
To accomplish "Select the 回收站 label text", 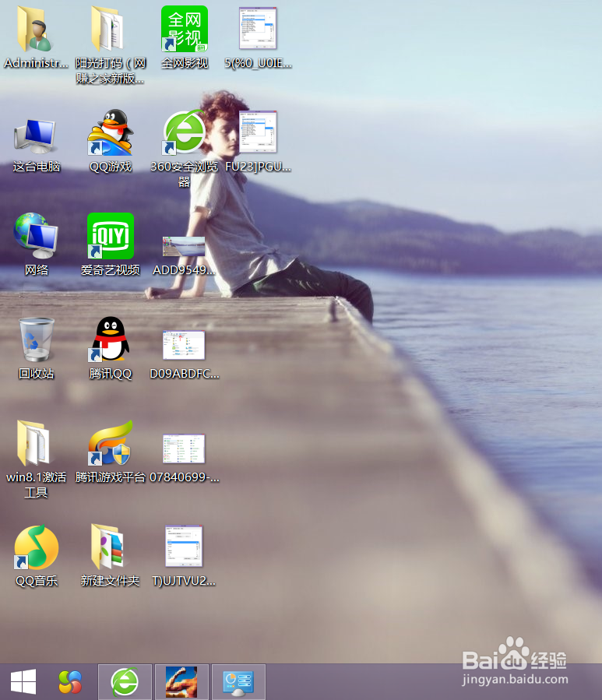I will click(36, 374).
